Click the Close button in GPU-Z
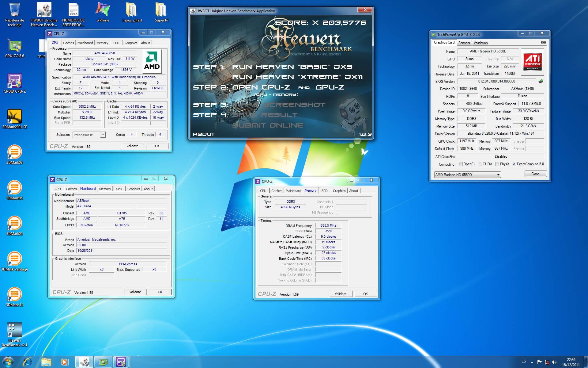The height and width of the screenshot is (368, 588). pos(535,174)
